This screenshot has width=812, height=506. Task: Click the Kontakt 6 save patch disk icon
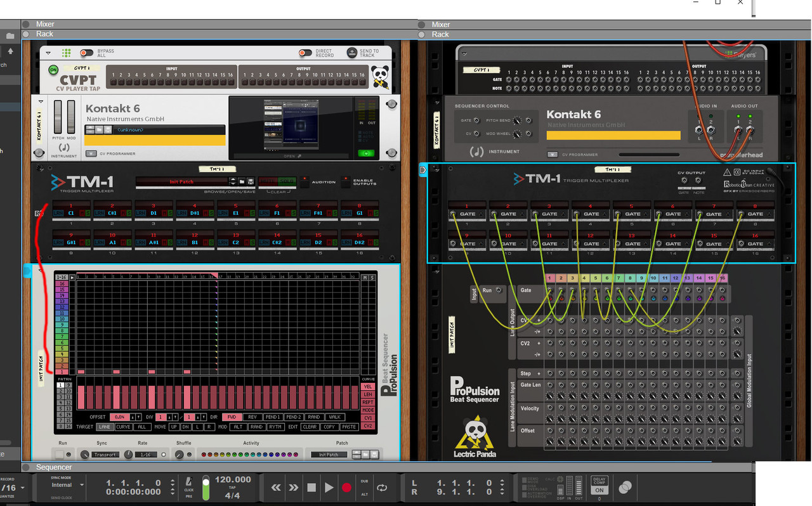tap(108, 130)
